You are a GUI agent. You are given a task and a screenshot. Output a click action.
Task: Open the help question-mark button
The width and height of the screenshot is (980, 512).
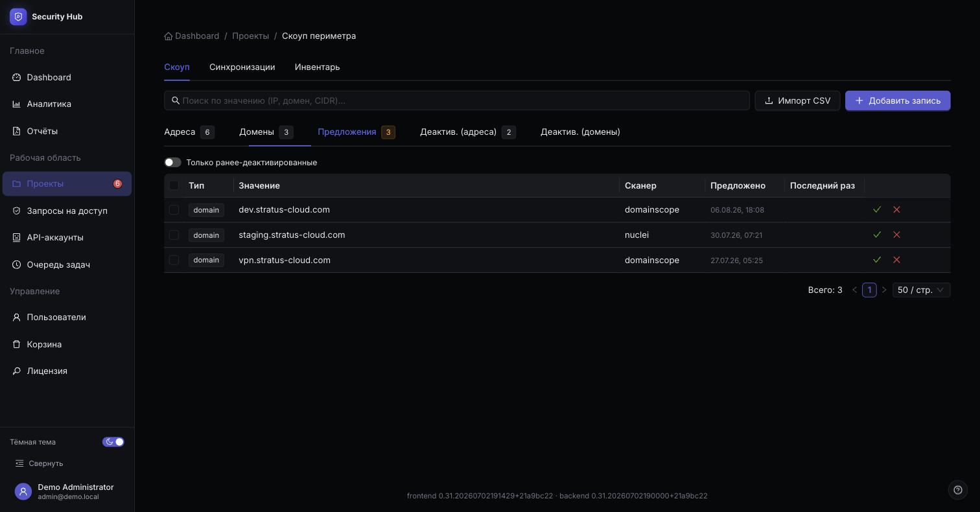(x=958, y=490)
